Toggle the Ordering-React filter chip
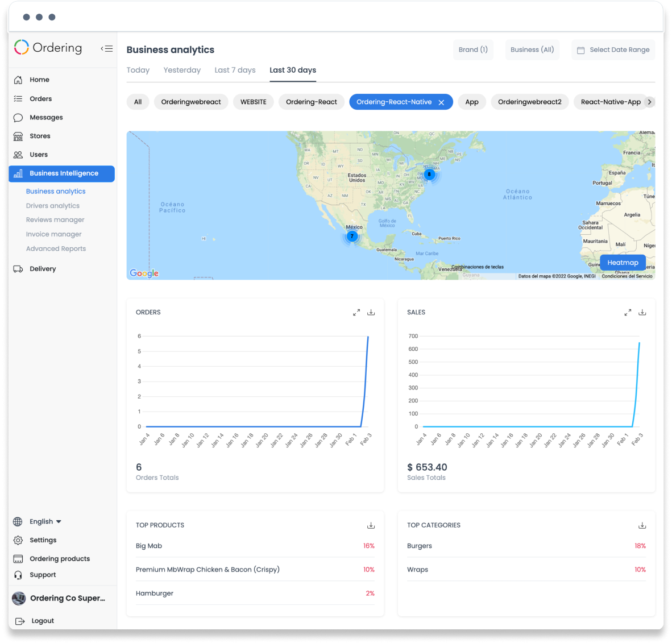 312,102
